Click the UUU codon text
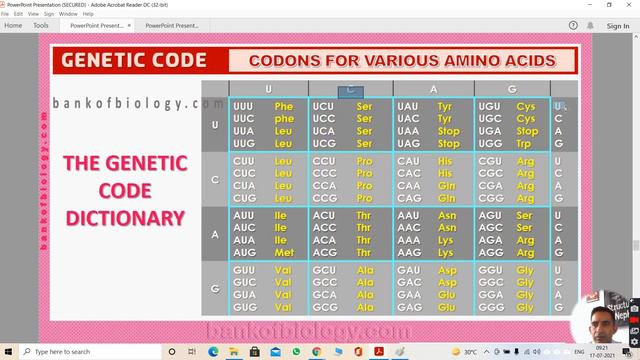This screenshot has width=640, height=360. click(x=243, y=107)
